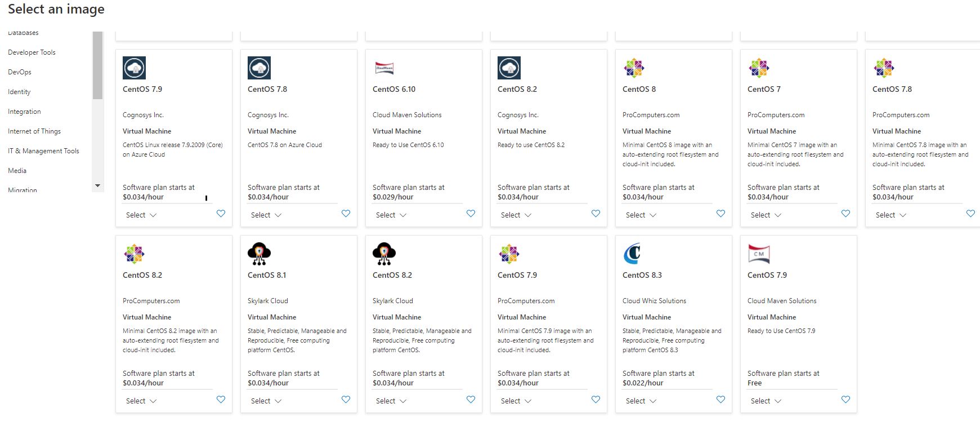Choose Developer Tools category in sidebar
The image size is (980, 426).
point(32,52)
